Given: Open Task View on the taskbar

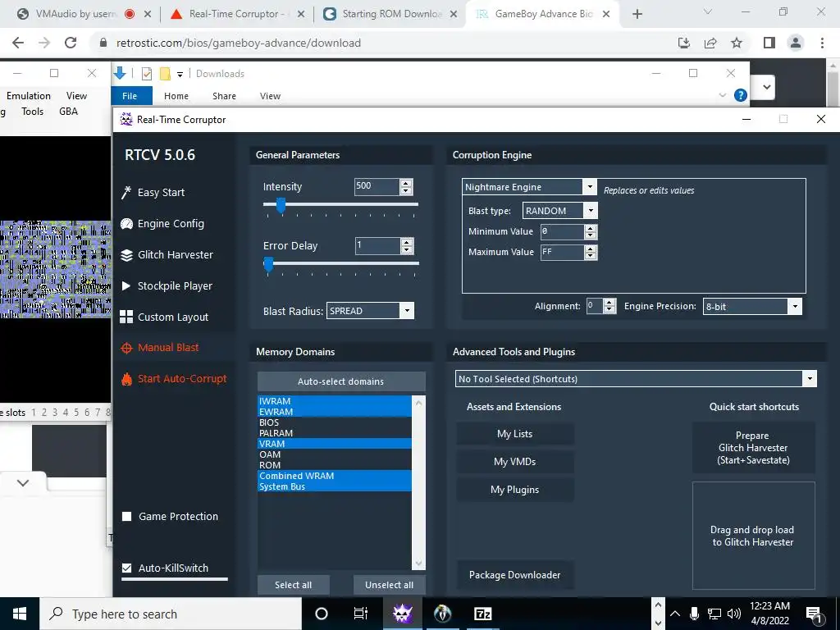Looking at the screenshot, I should click(361, 614).
